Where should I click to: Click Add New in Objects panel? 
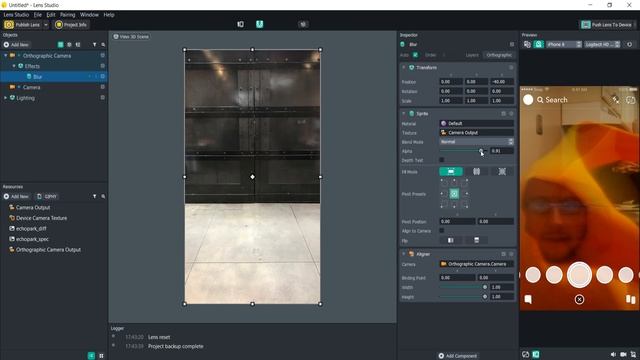[16, 44]
